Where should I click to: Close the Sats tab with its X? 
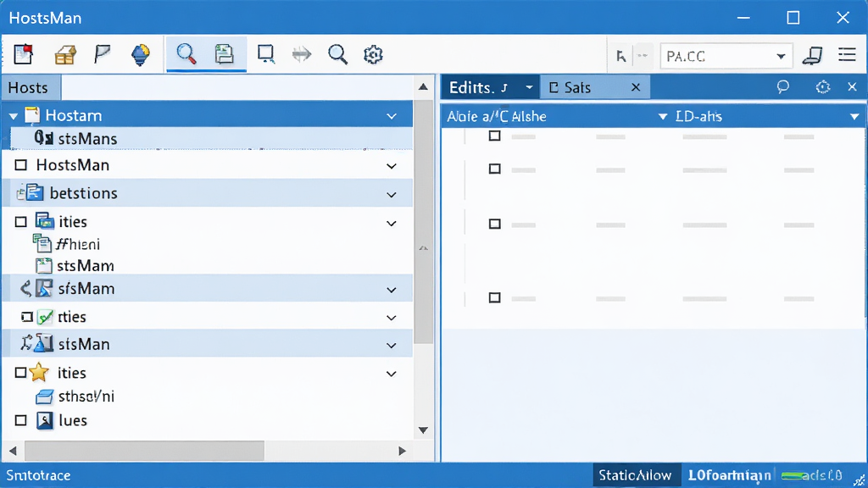tap(636, 87)
